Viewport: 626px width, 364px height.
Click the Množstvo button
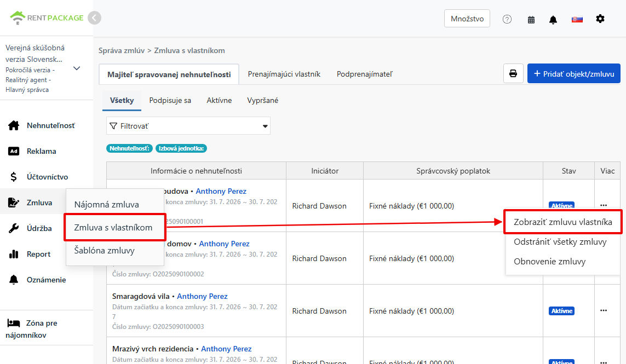click(467, 19)
